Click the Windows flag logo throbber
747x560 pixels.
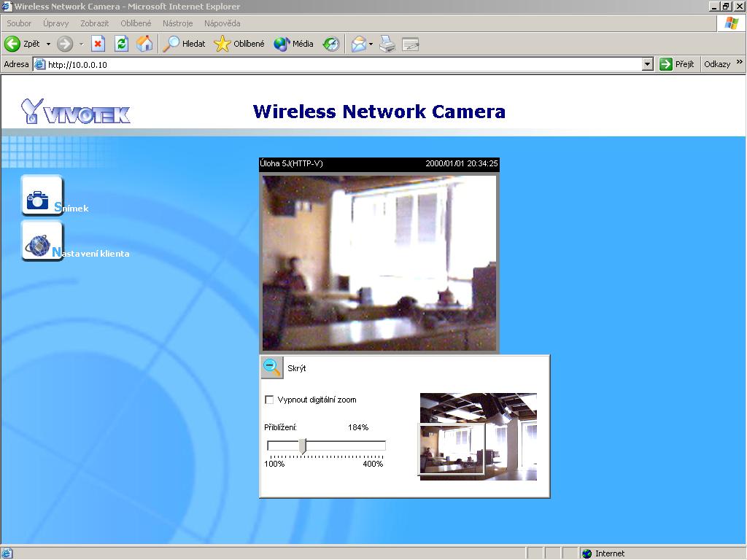point(731,23)
